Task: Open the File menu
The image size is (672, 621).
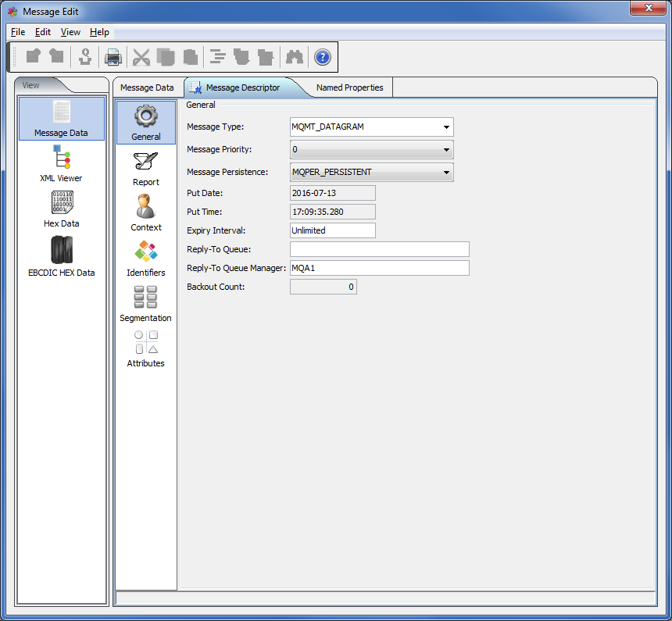Action: [x=18, y=32]
